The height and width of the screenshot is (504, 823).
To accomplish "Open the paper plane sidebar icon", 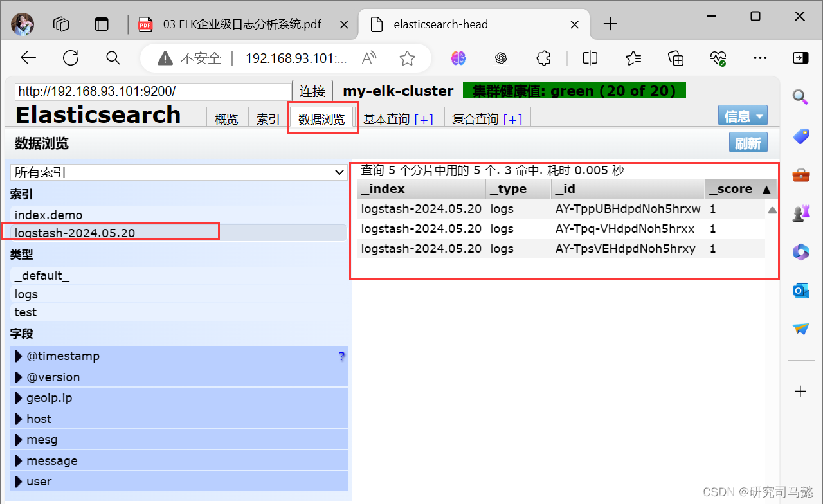I will click(800, 328).
